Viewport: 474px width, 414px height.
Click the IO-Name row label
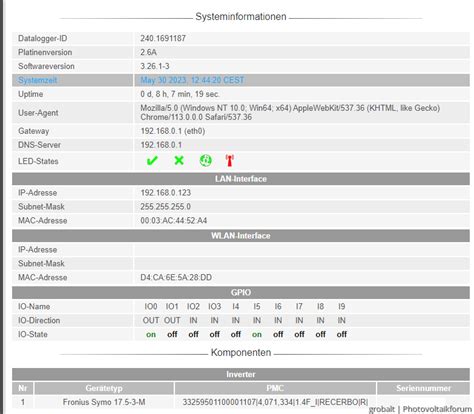click(34, 306)
